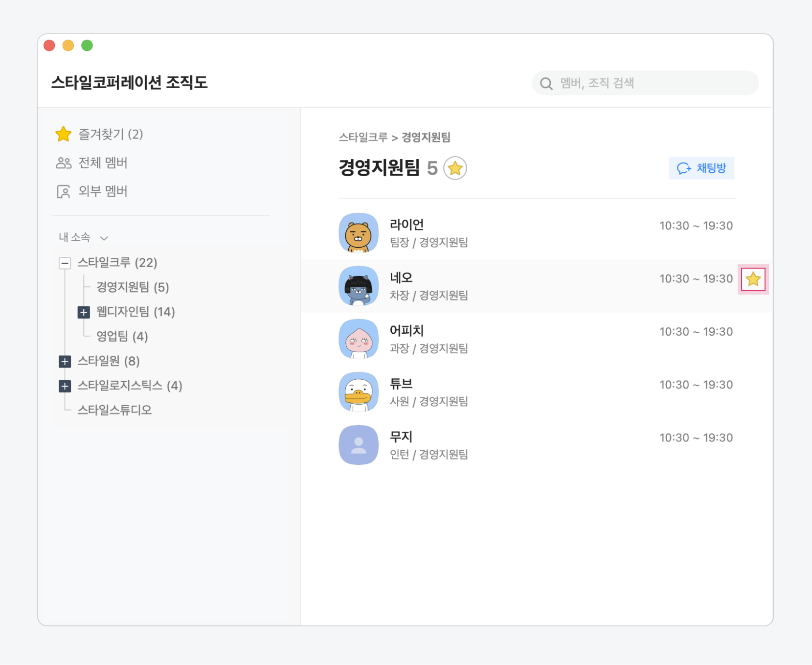Open 네오's profile avatar
Viewport: 812px width, 665px height.
tap(358, 286)
